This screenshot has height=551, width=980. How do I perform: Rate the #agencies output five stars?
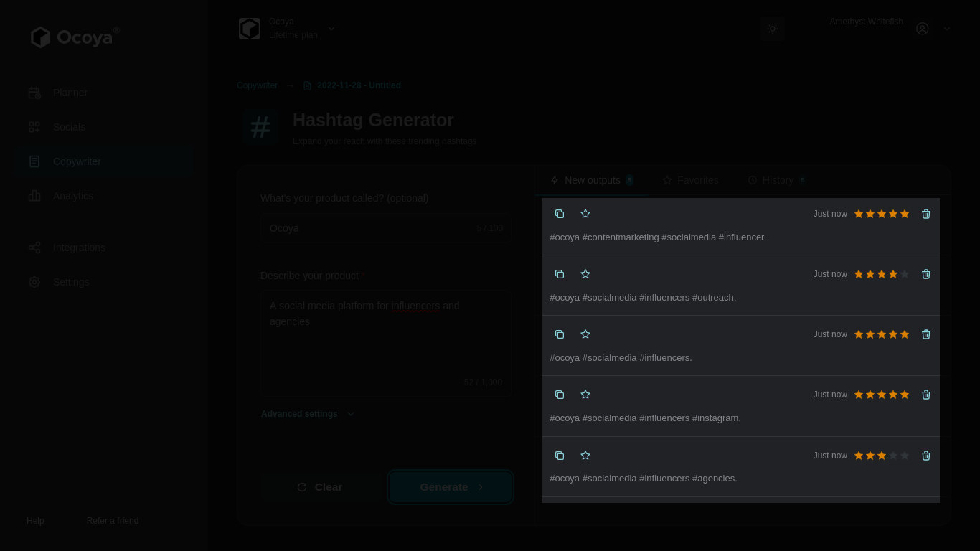coord(905,456)
